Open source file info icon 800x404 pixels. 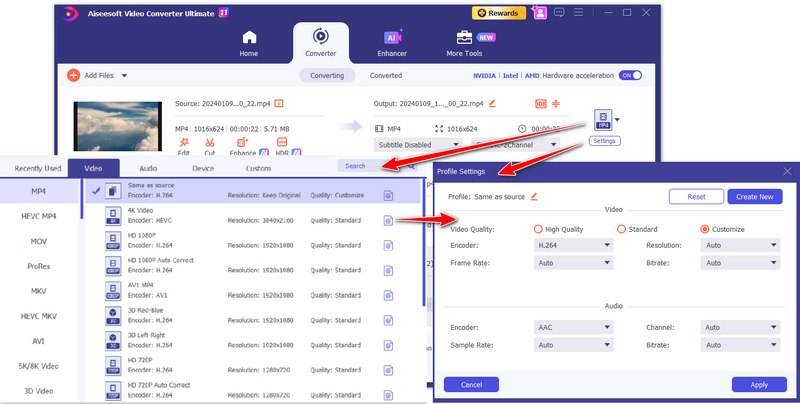coord(279,104)
